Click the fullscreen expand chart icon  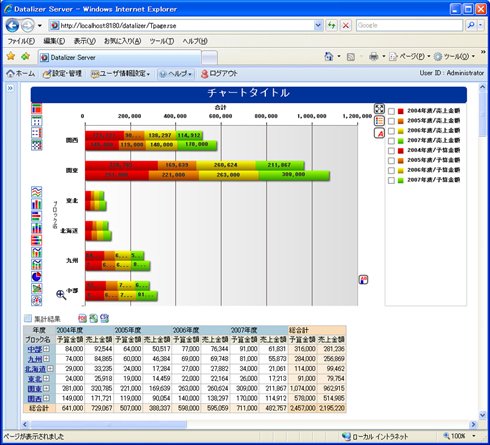[x=379, y=109]
